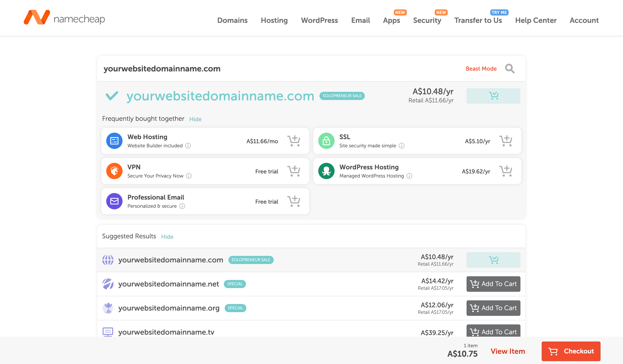Add yourwebsitedomainname.org to cart
The image size is (623, 364).
tap(493, 308)
